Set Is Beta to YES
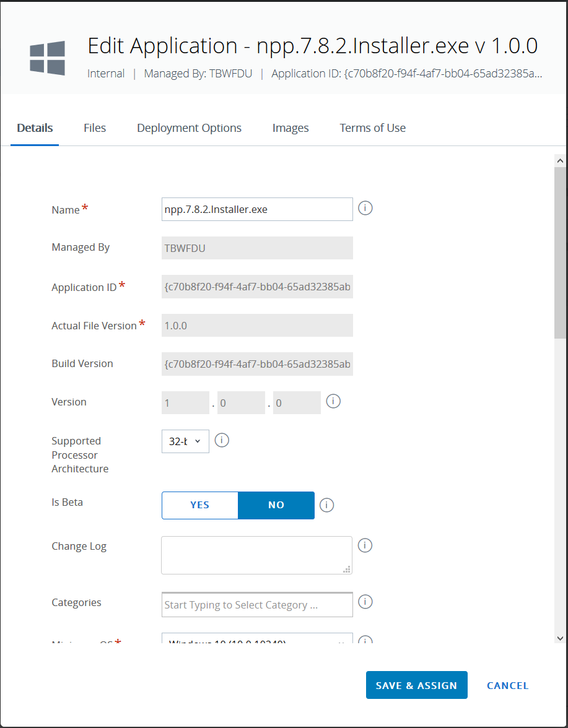Image resolution: width=568 pixels, height=728 pixels. click(199, 505)
